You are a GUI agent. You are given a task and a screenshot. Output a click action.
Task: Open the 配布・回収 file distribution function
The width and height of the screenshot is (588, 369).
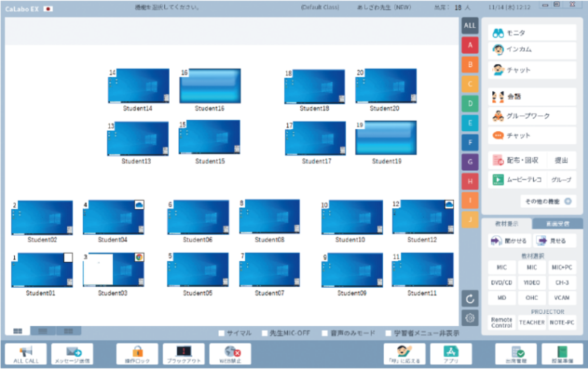517,160
